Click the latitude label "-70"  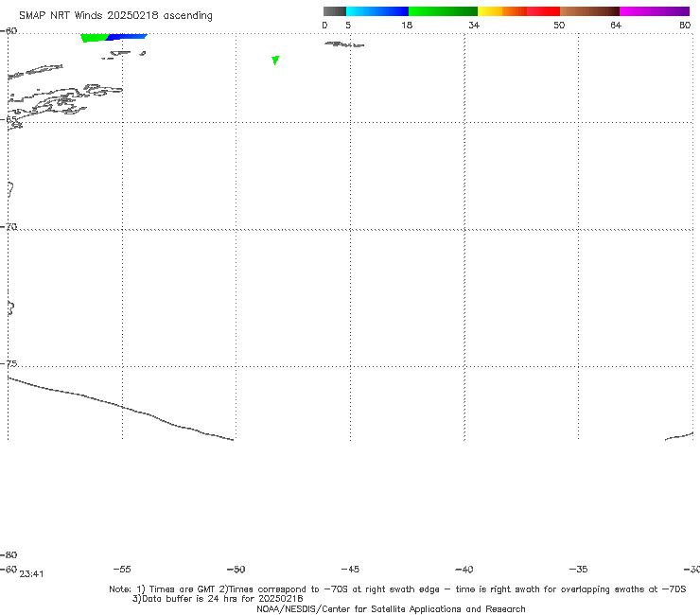pyautogui.click(x=9, y=226)
